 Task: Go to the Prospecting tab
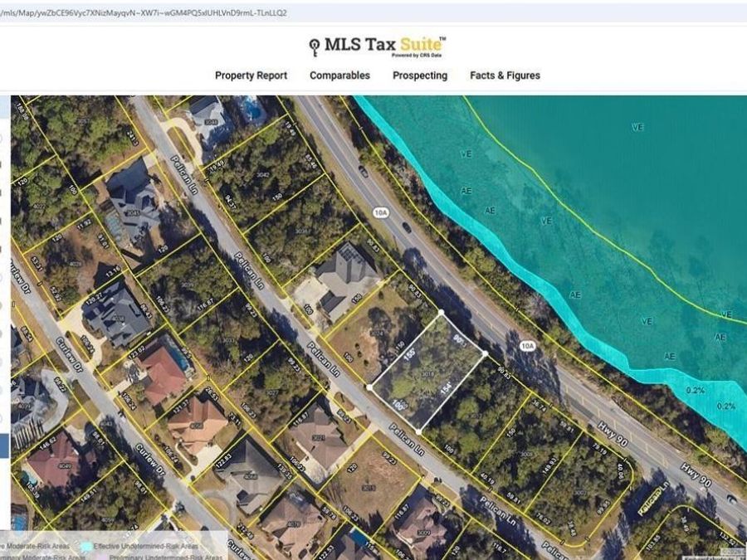[x=420, y=75]
